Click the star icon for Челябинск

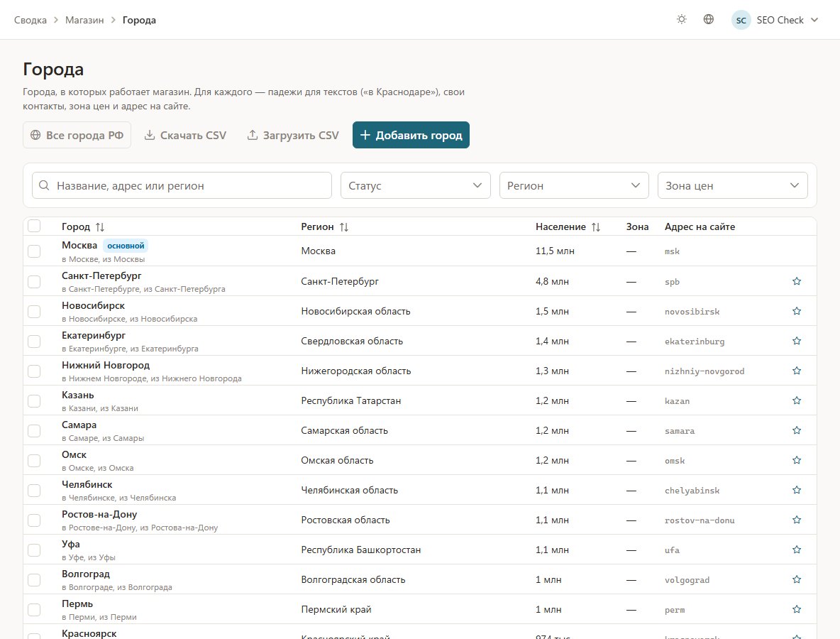(x=797, y=490)
